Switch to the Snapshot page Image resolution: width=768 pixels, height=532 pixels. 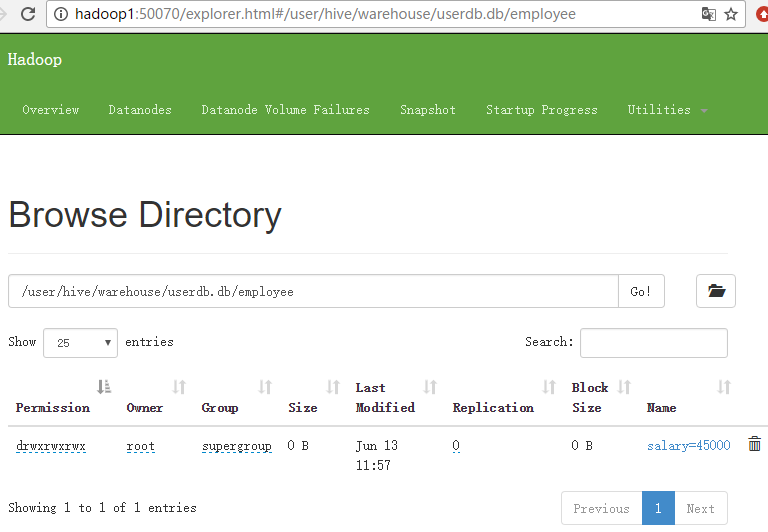(428, 110)
